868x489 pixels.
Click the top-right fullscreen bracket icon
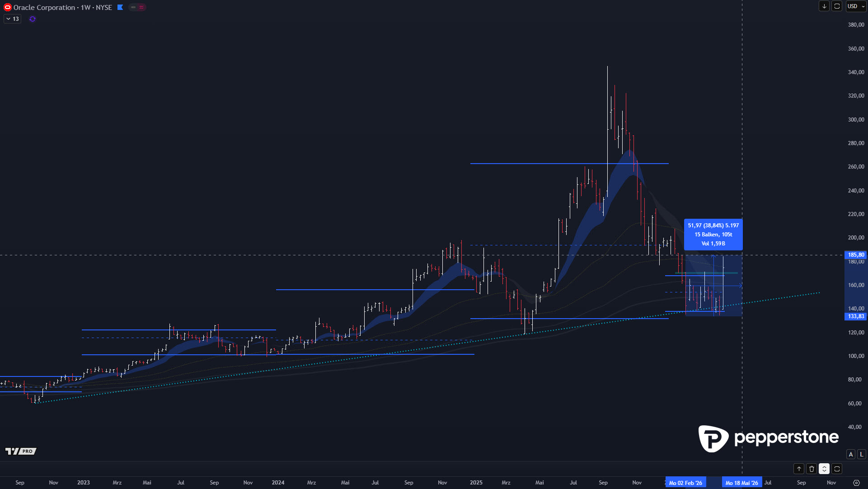(837, 6)
